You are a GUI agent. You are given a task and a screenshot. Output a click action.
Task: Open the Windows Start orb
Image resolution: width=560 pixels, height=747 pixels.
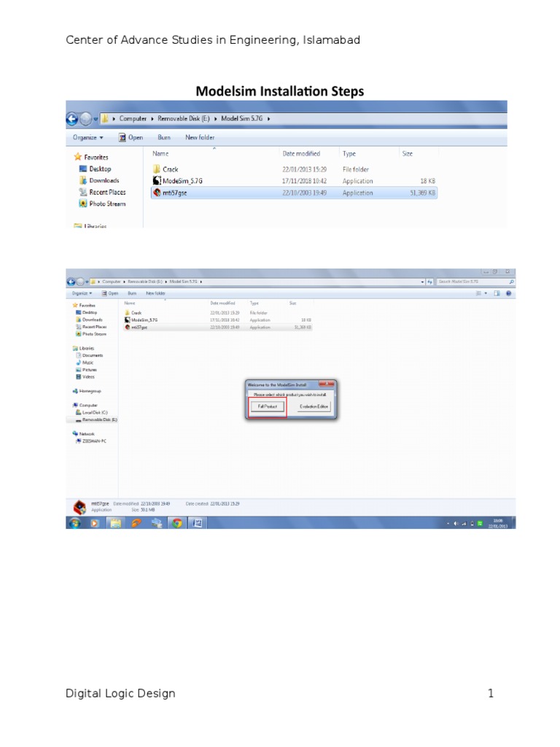75,523
